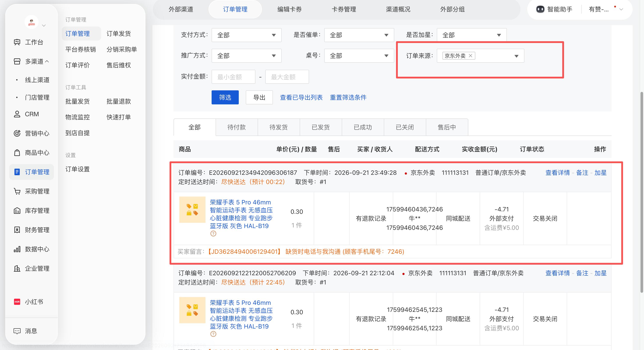
Task: Open the 小红书 red app icon
Action: pos(17,302)
